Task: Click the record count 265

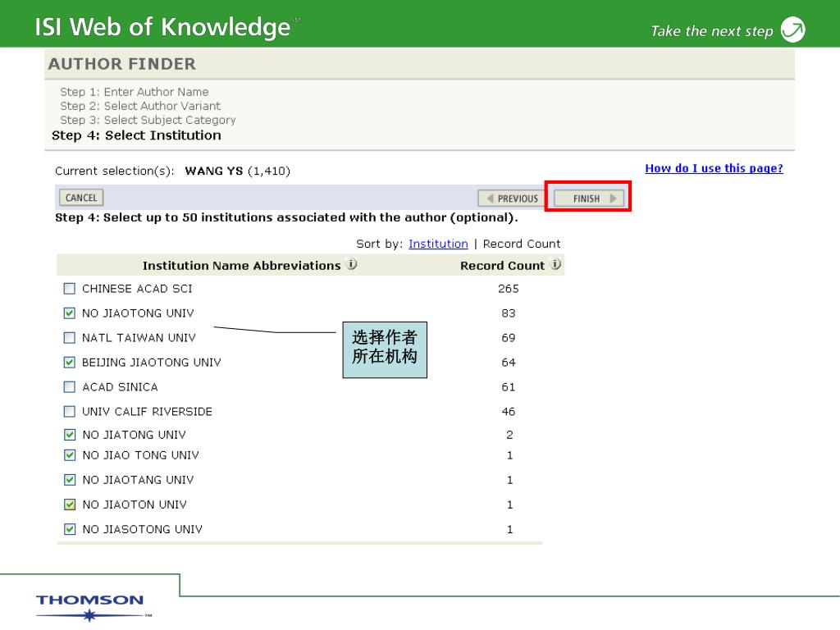Action: (x=509, y=289)
